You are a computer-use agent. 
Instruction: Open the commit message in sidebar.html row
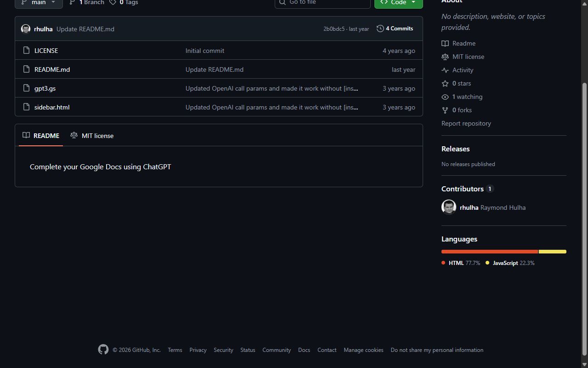tap(272, 107)
